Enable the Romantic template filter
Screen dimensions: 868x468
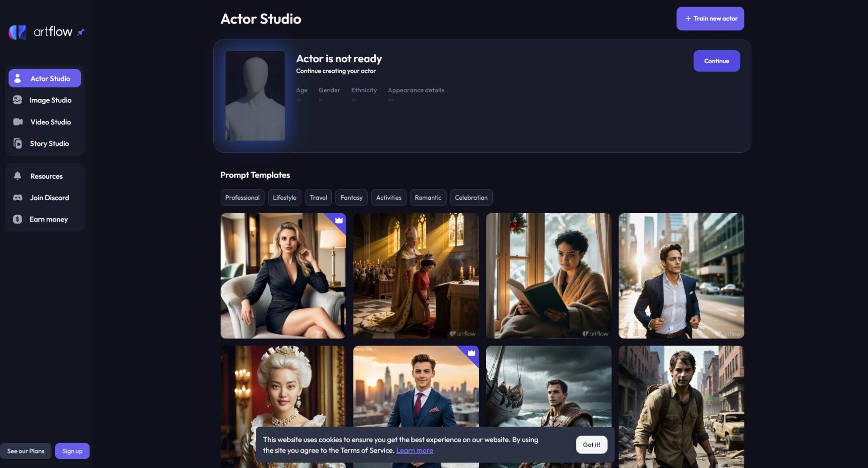(428, 198)
